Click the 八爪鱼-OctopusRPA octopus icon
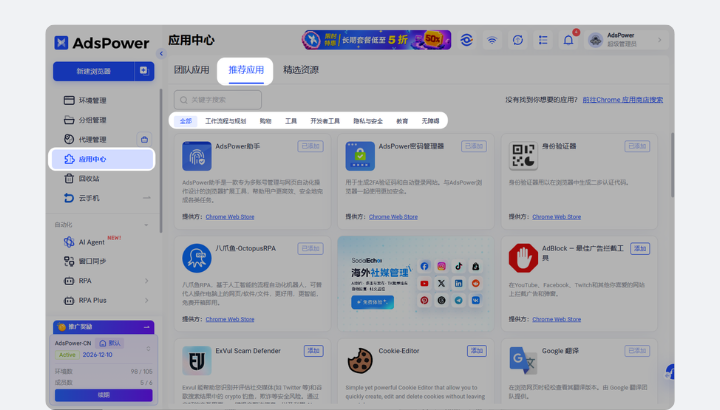This screenshot has width=720, height=410. (x=197, y=258)
